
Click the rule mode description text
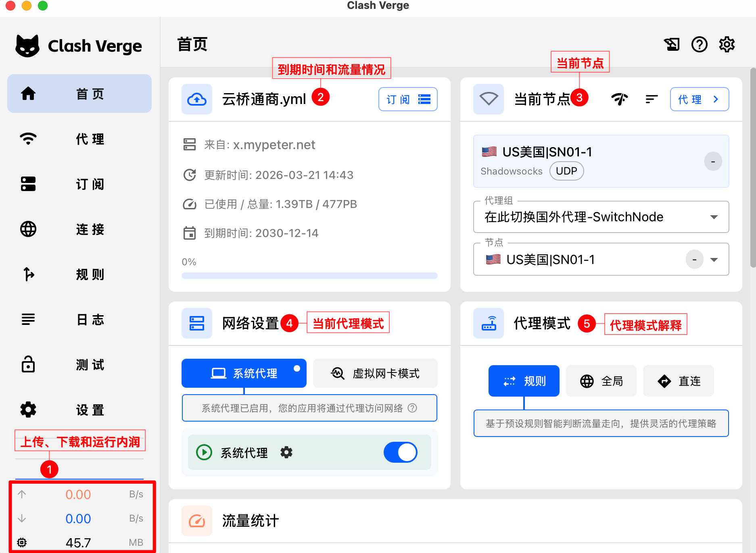[601, 423]
